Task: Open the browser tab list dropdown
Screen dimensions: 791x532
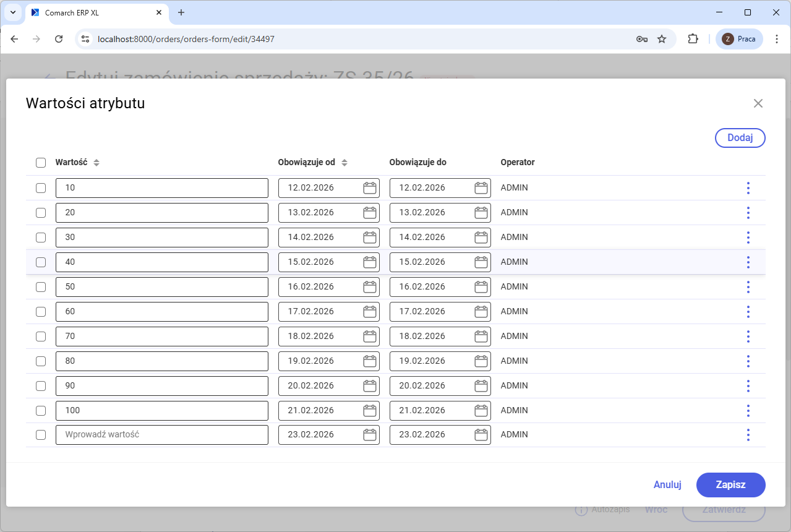Action: (13, 12)
